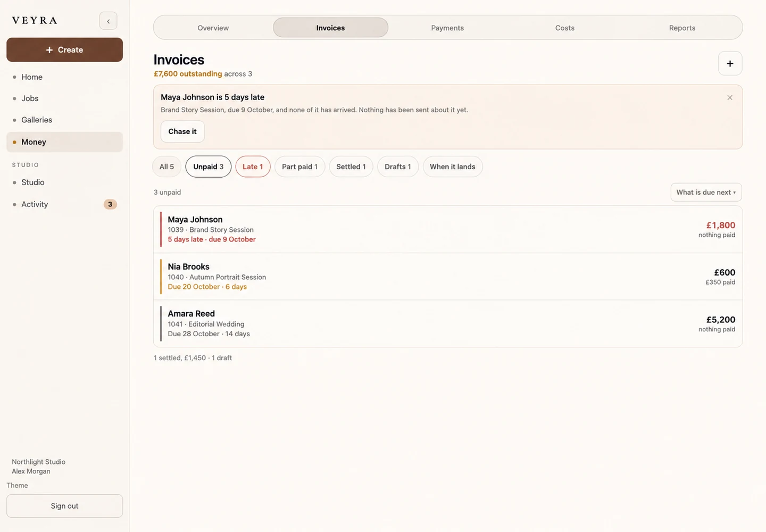Open Galleries in sidebar

(64, 120)
